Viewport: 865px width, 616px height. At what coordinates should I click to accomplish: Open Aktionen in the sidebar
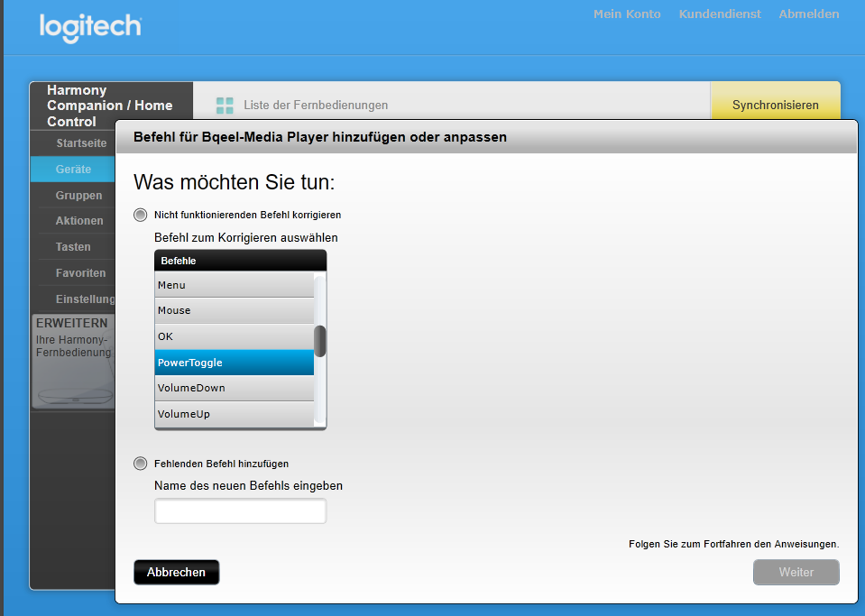73,221
